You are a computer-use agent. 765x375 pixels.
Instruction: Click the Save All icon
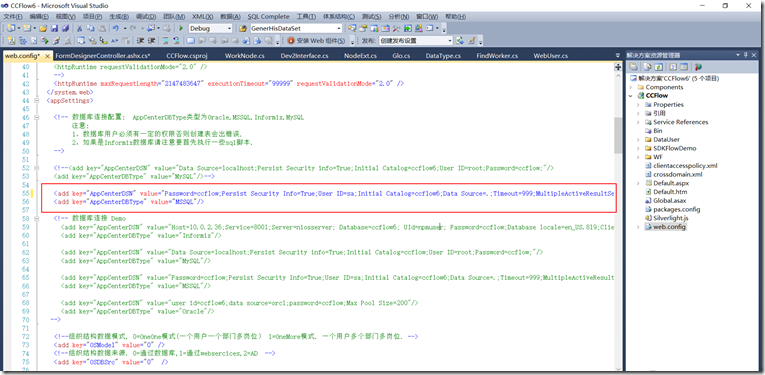click(x=65, y=28)
